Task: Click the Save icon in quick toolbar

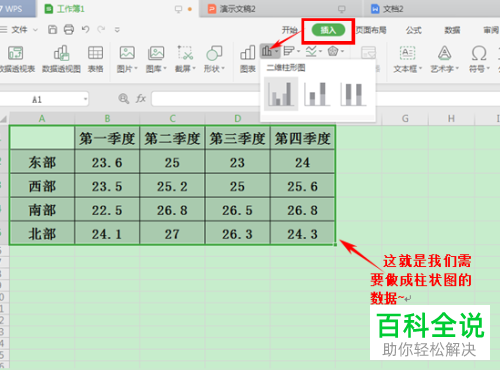Action: point(52,30)
